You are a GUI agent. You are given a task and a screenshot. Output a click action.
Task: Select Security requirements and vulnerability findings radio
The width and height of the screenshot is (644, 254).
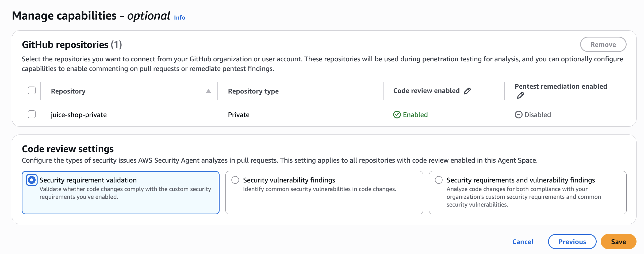pos(439,180)
